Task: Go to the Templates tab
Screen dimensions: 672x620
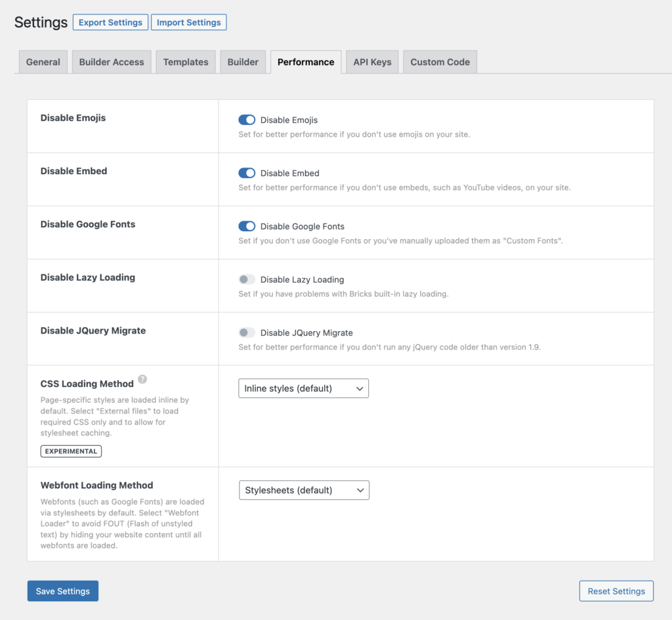Action: [x=186, y=62]
